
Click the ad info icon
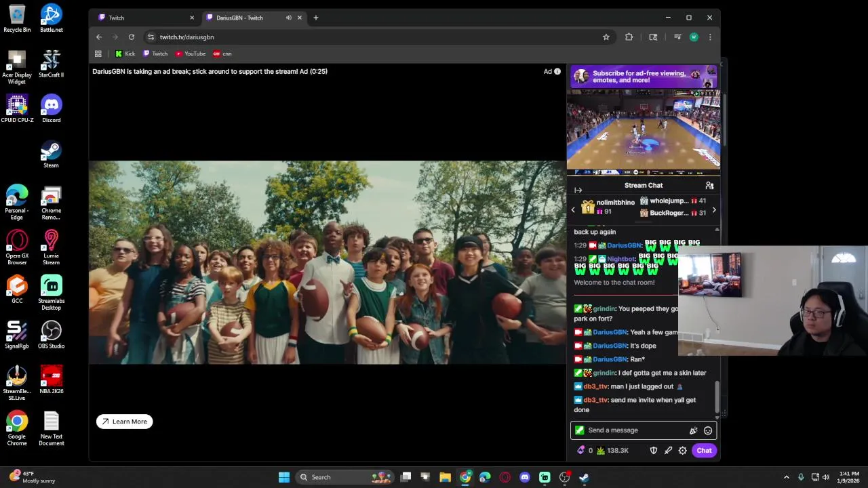pyautogui.click(x=557, y=71)
